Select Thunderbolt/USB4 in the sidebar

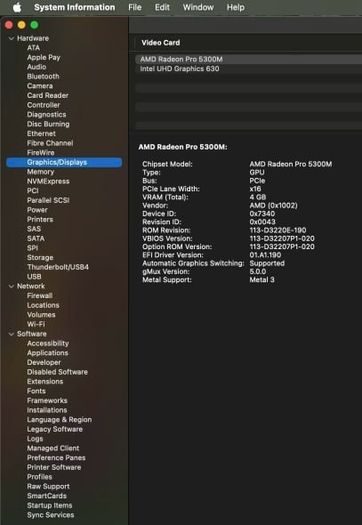(58, 267)
